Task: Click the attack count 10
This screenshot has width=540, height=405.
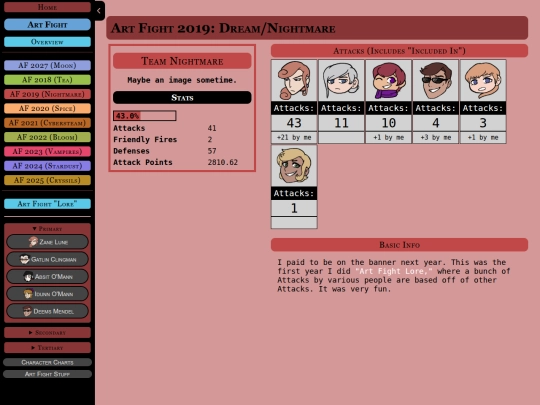Action: (x=388, y=123)
